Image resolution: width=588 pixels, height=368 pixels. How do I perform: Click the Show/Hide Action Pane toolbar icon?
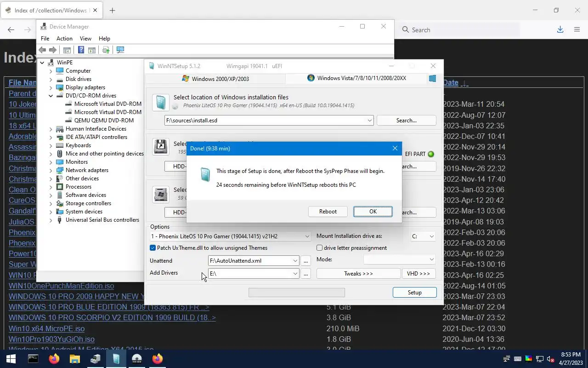(x=91, y=50)
